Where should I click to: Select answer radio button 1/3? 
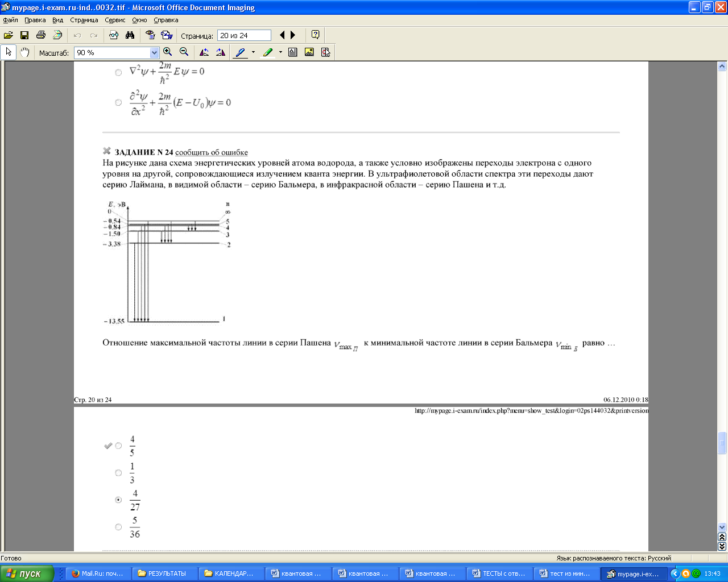coord(118,473)
